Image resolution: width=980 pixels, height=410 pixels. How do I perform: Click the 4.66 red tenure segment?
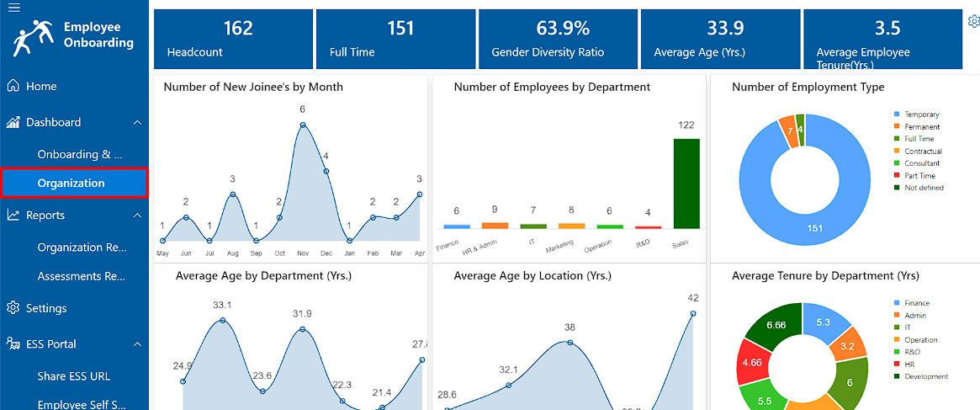[x=753, y=362]
